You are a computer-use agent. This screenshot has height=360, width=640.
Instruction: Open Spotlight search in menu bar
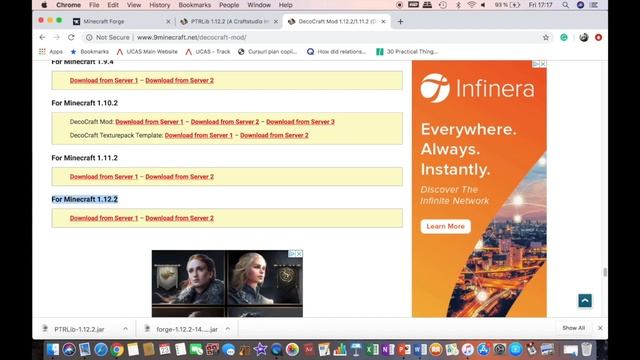[x=565, y=5]
